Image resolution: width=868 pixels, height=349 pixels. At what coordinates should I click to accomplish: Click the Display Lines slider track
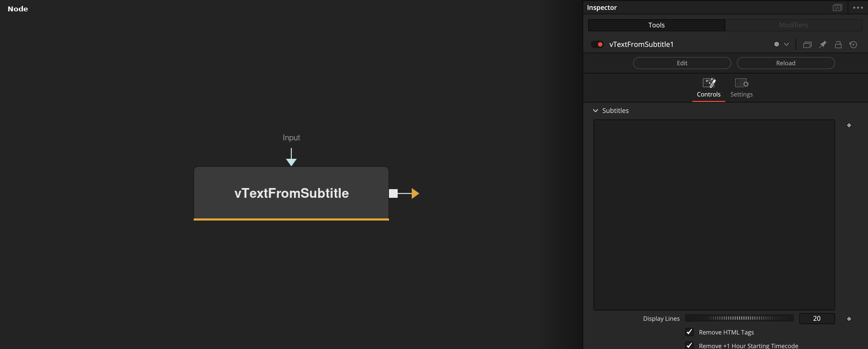(x=739, y=318)
